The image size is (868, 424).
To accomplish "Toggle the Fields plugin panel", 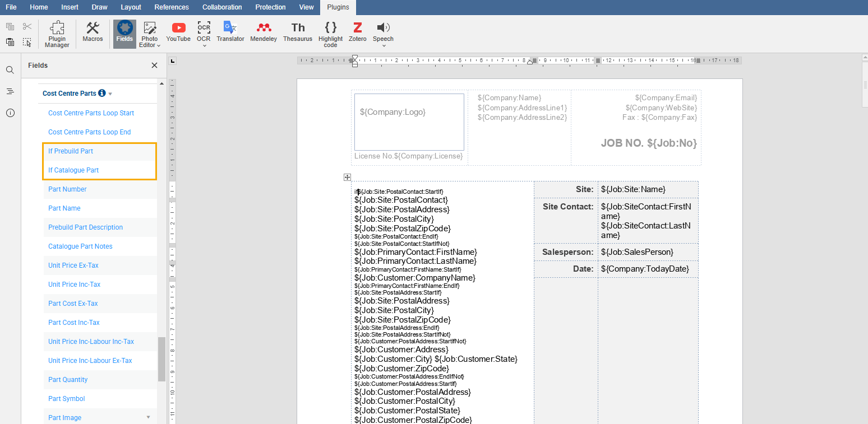I will click(124, 33).
